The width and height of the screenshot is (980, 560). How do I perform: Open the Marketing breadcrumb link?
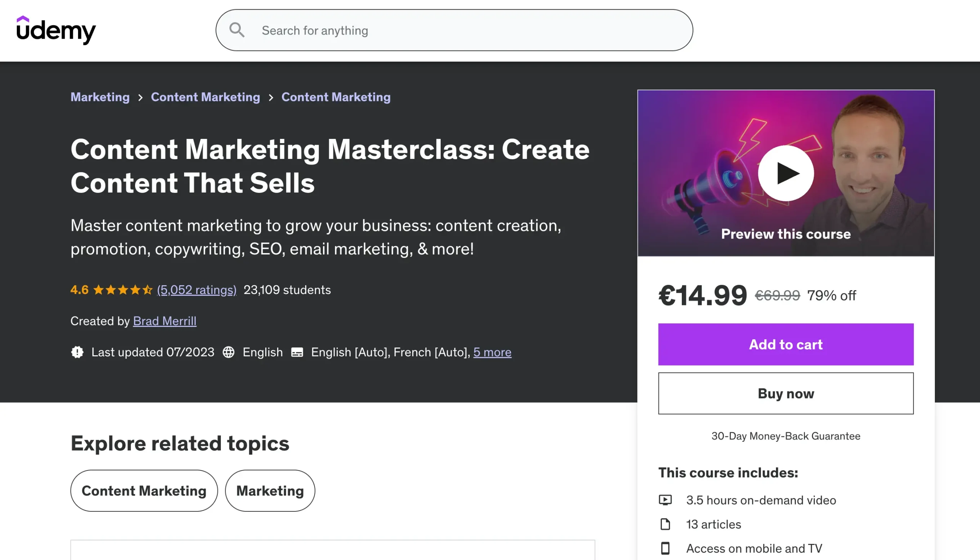coord(100,97)
